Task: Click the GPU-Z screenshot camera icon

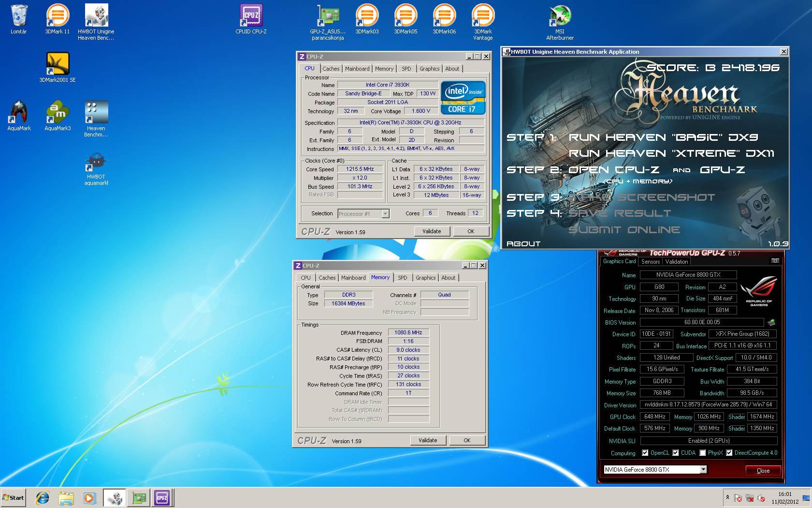Action: [x=775, y=261]
